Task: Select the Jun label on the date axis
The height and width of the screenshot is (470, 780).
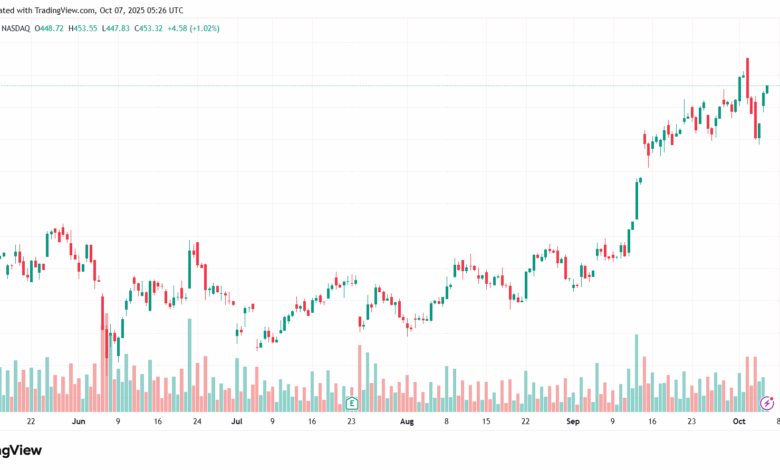Action: (x=79, y=421)
